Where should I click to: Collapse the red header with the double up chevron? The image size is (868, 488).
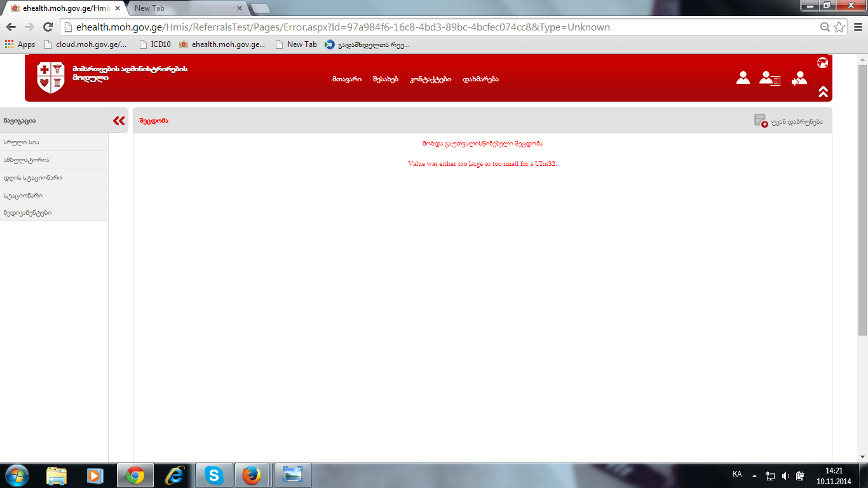(x=823, y=91)
